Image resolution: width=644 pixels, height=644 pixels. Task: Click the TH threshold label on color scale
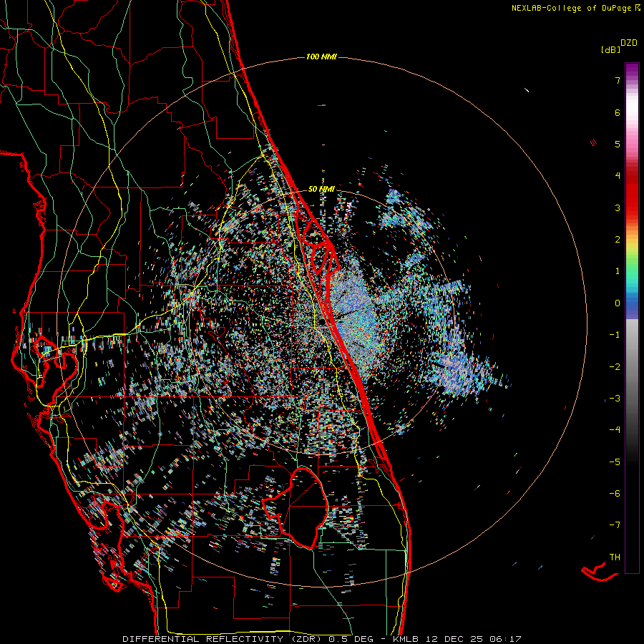point(615,557)
